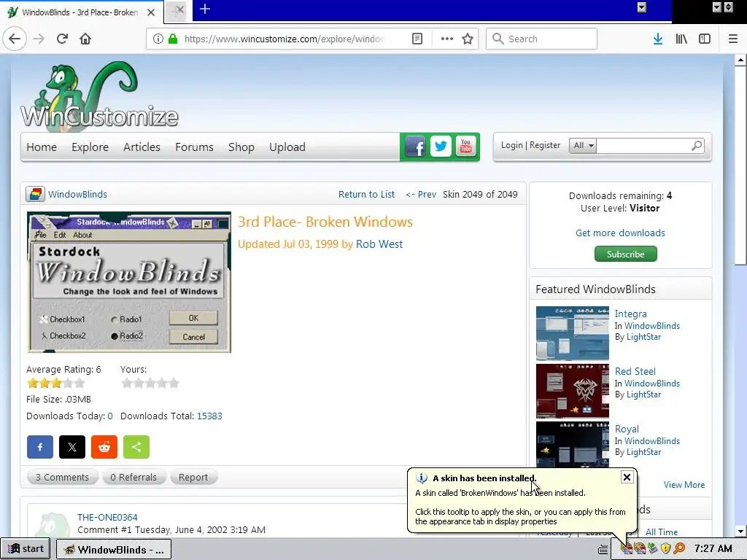The width and height of the screenshot is (747, 560).
Task: Open a new browser tab
Action: tap(205, 9)
